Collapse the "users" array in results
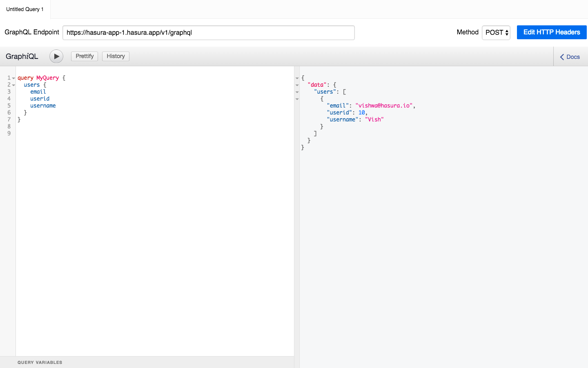This screenshot has width=588, height=368. coord(297,92)
